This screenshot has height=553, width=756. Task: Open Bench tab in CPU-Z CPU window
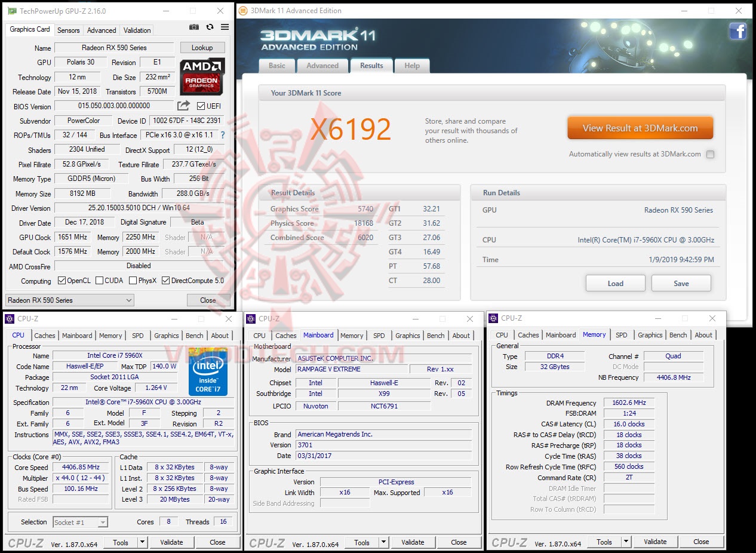pyautogui.click(x=195, y=336)
